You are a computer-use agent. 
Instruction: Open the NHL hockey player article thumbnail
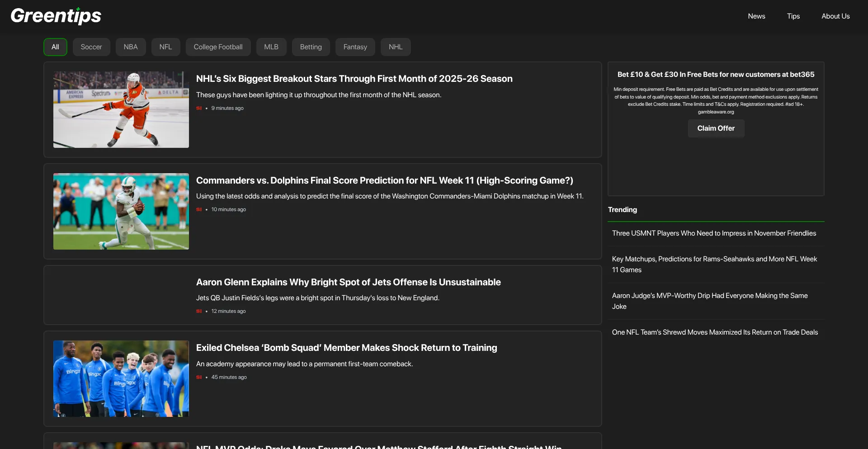pyautogui.click(x=121, y=109)
